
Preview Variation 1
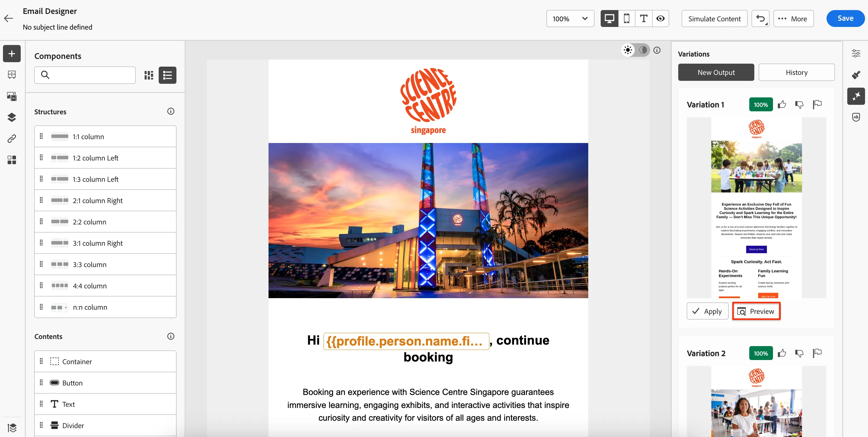click(x=756, y=311)
